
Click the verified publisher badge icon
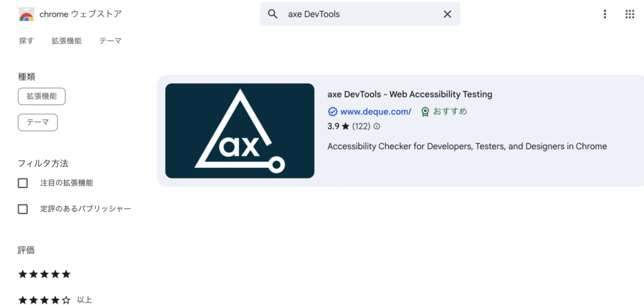[332, 112]
